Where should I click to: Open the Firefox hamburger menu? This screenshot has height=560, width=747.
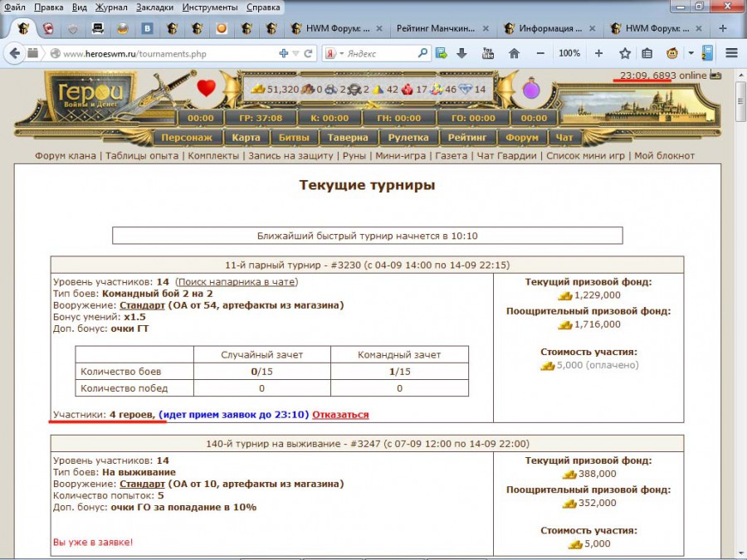tap(732, 53)
